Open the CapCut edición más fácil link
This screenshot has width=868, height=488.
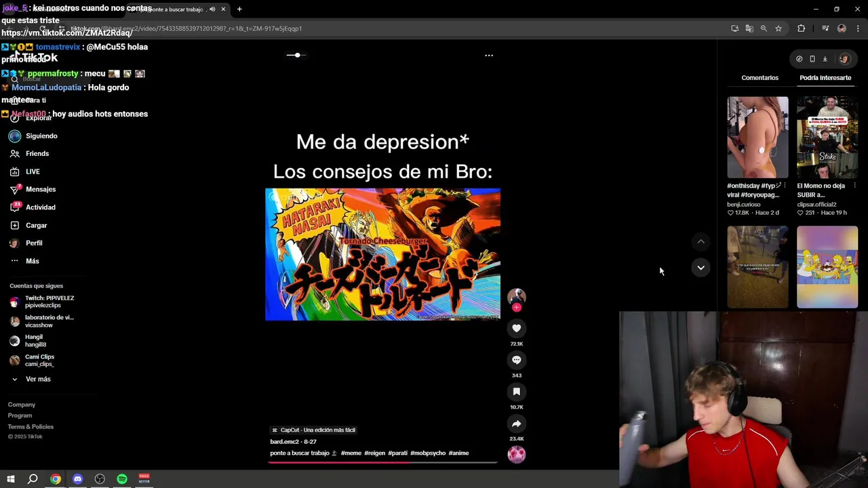coord(313,430)
